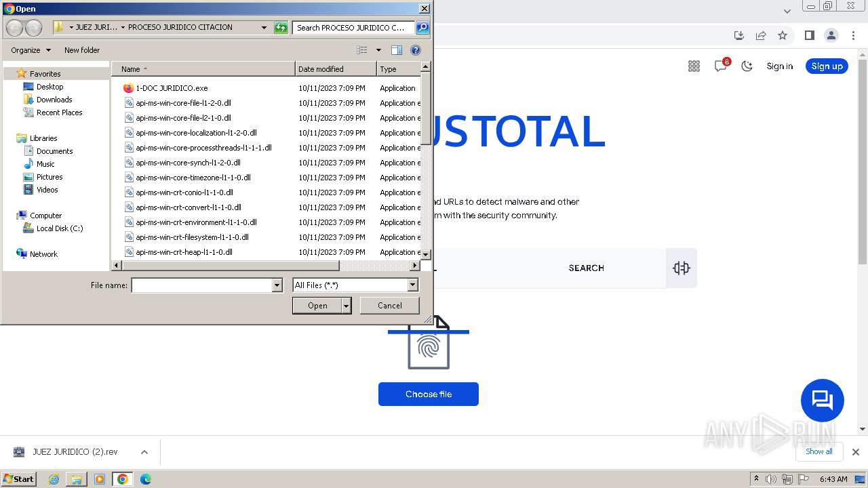Open the Organize dropdown menu
Image resolution: width=868 pixels, height=488 pixels.
31,50
